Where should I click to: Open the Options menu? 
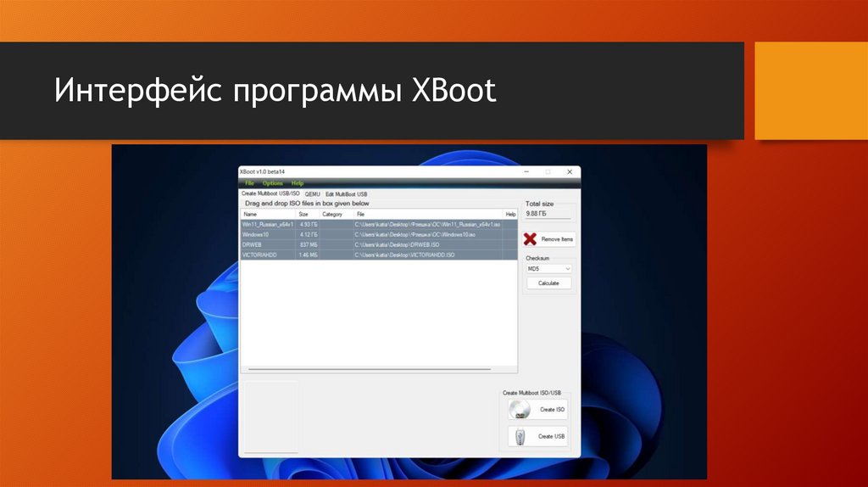point(272,182)
